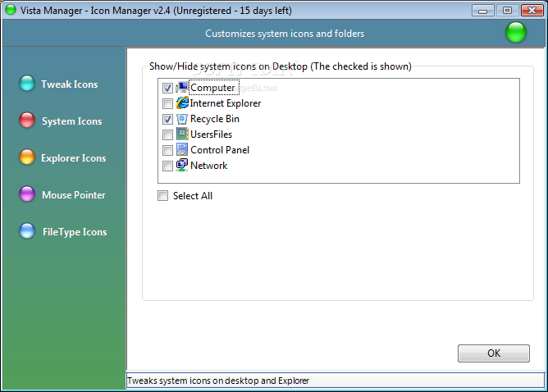
Task: Click the Computer monitor icon
Action: 182,88
